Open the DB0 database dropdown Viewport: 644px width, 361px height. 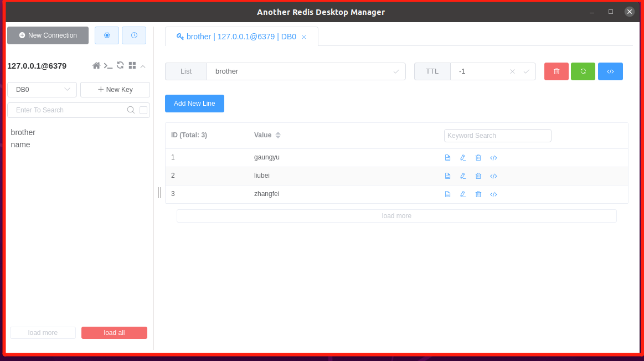(x=42, y=90)
